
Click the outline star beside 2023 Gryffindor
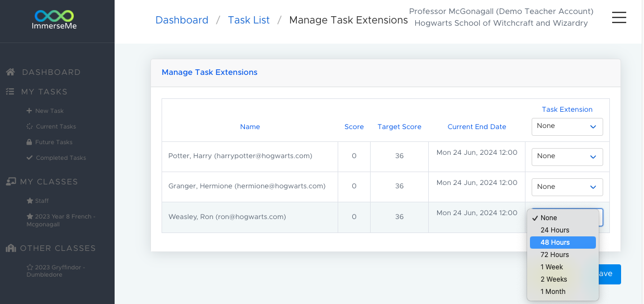(30, 267)
